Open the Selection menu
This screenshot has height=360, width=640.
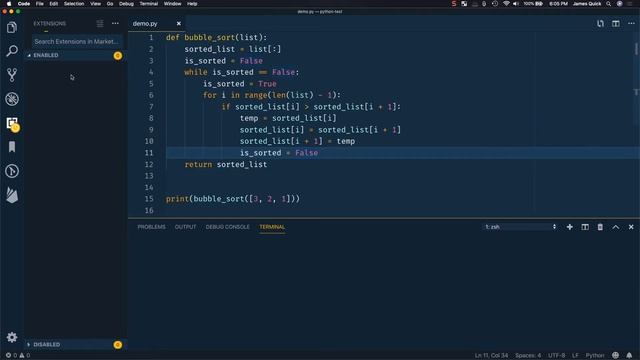(x=74, y=4)
